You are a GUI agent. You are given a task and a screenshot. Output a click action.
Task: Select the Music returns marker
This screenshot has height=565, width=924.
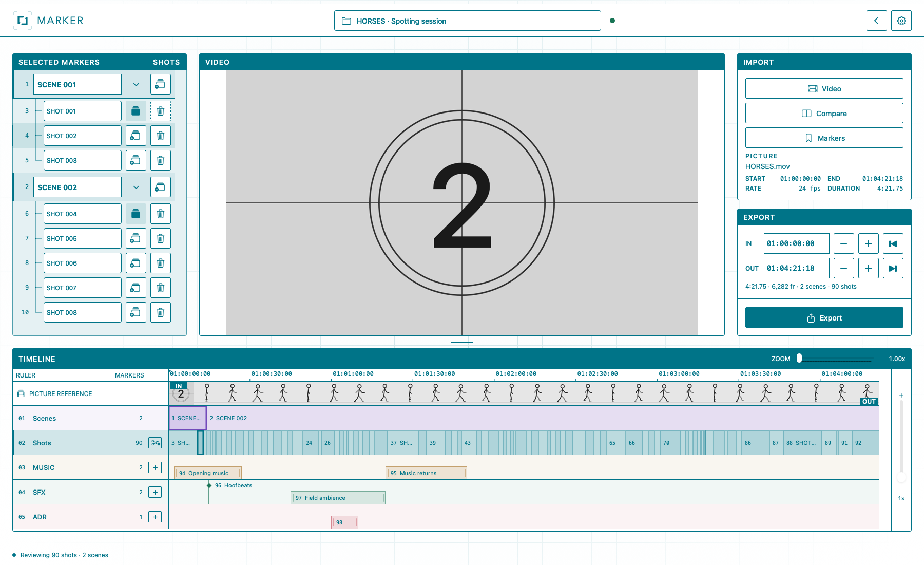pos(427,473)
